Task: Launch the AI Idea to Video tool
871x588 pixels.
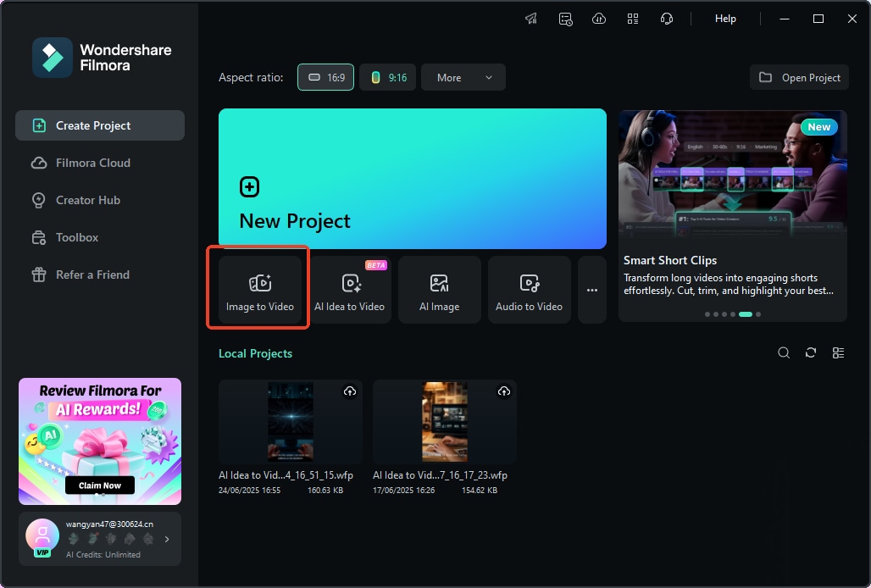Action: pyautogui.click(x=349, y=290)
